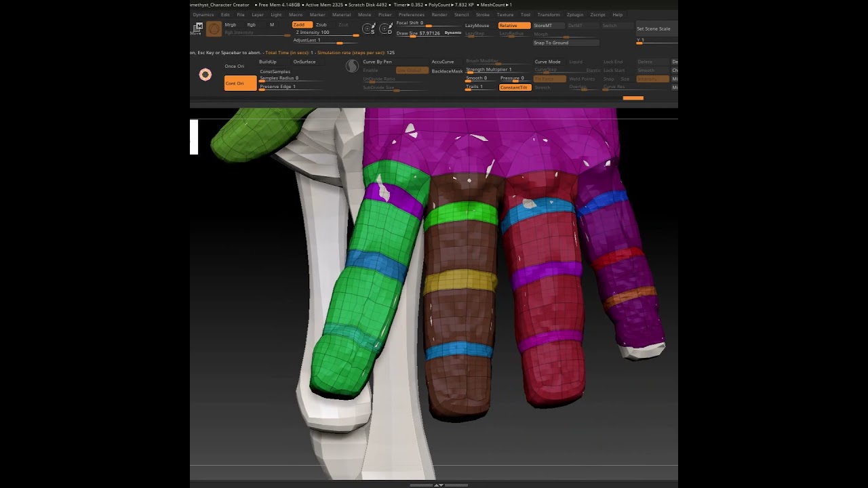
Task: Click the Z Intensity slider
Action: (x=325, y=33)
